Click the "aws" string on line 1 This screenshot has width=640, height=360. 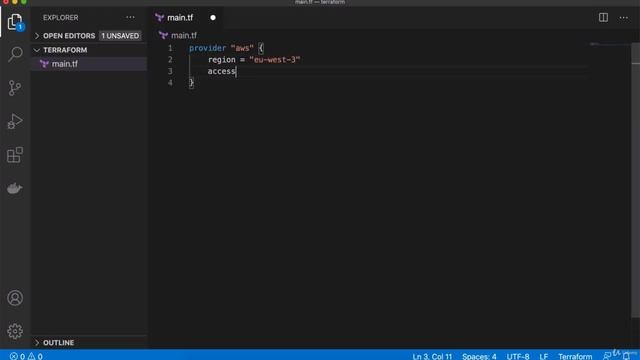(x=242, y=48)
